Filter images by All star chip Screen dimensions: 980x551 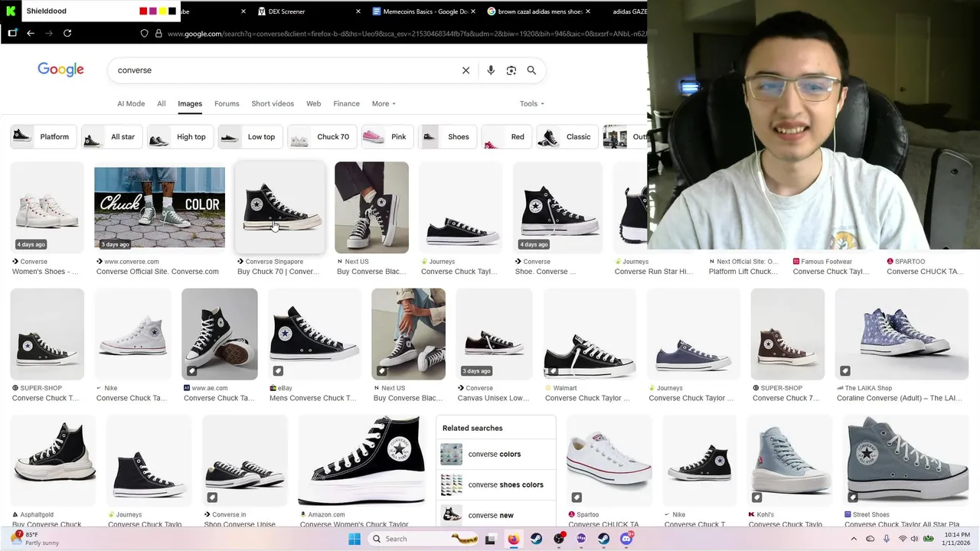[x=111, y=137]
